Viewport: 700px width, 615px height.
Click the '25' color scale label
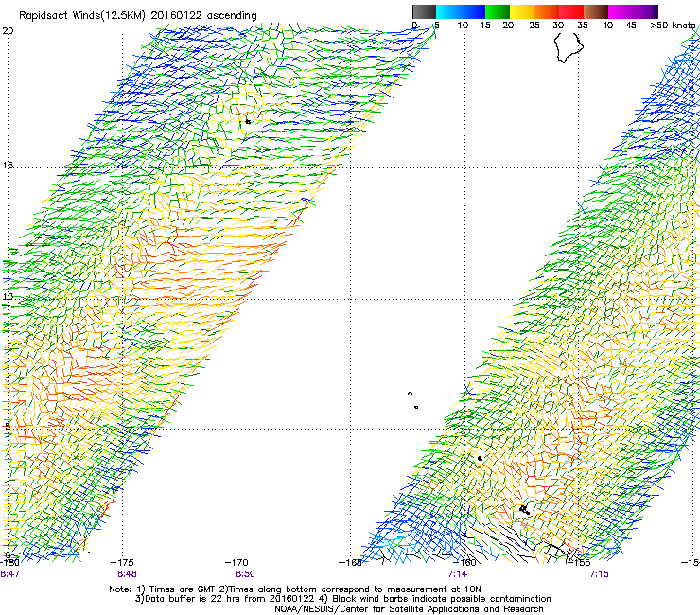[534, 25]
